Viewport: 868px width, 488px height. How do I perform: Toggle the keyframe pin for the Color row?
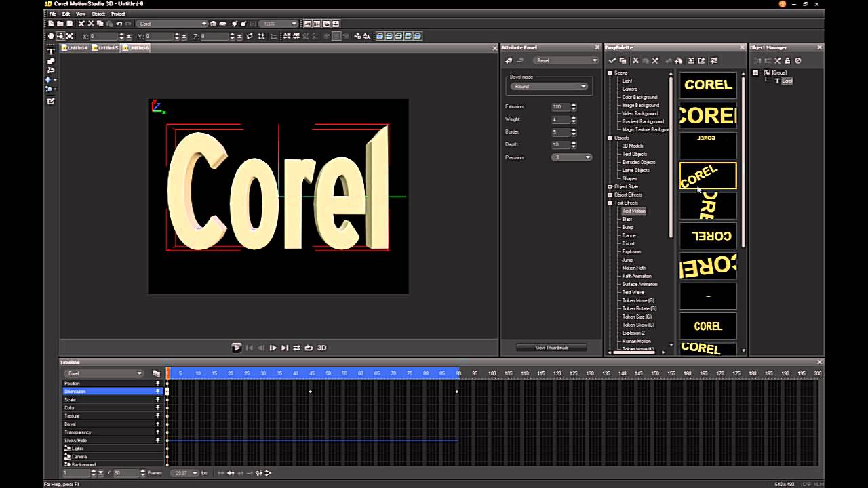[158, 408]
